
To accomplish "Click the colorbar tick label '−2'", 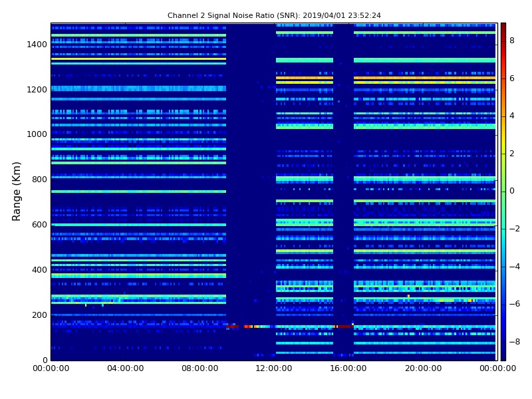I will click(514, 229).
